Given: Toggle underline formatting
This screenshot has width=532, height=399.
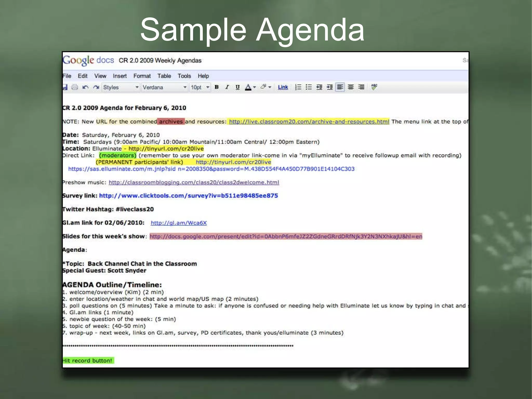Looking at the screenshot, I should (237, 87).
